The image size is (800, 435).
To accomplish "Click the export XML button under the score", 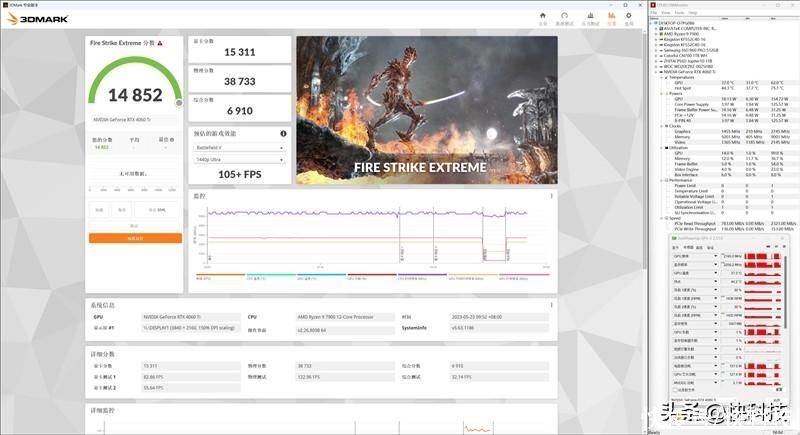I will (157, 210).
